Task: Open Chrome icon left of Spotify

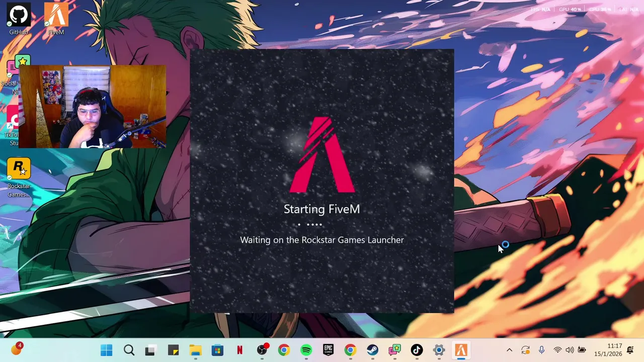Action: click(284, 350)
